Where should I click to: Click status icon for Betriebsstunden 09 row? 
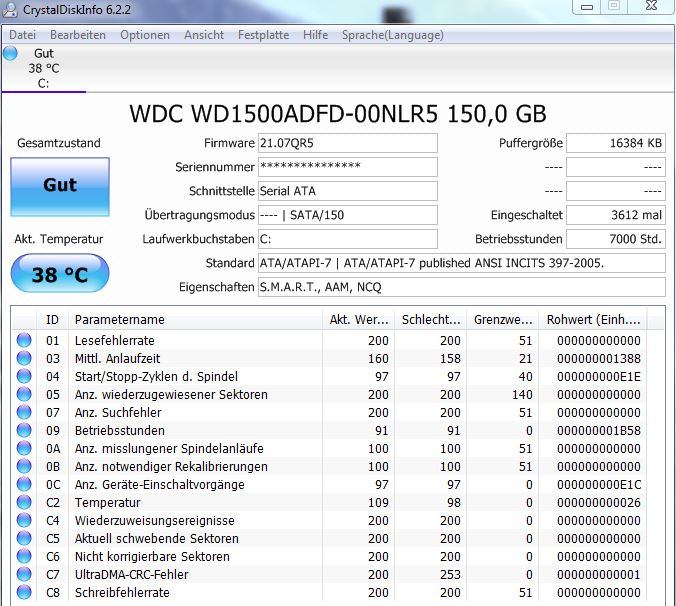[24, 430]
